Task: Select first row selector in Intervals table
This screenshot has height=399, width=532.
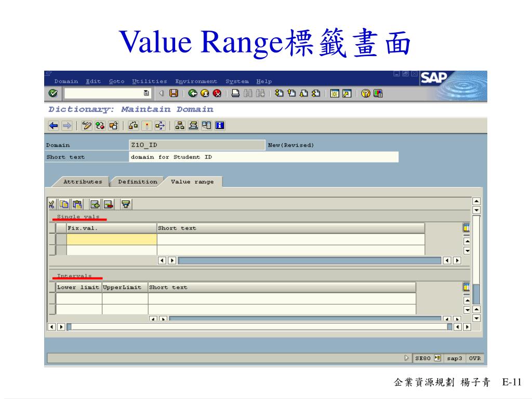Action: (x=52, y=299)
